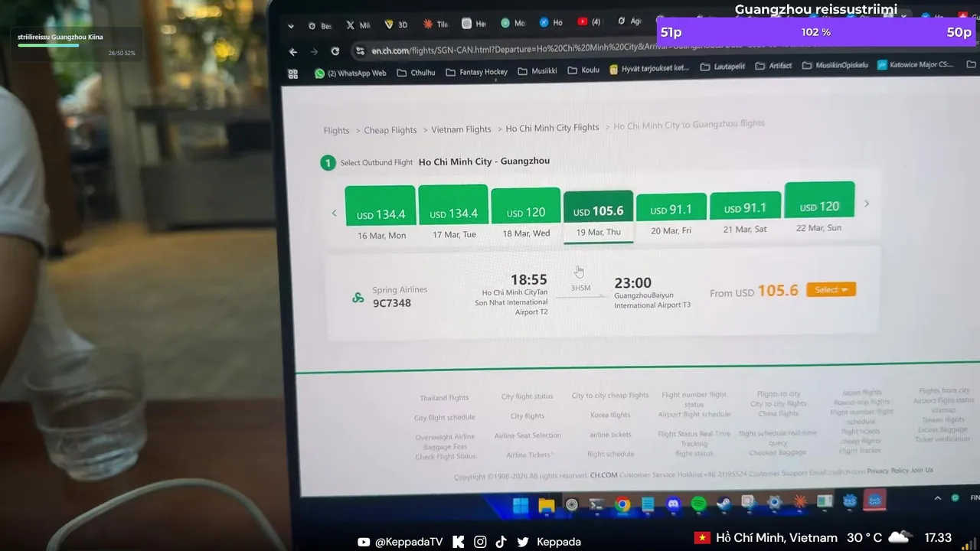
Task: Click the 23:00 arrival time
Action: (x=632, y=283)
